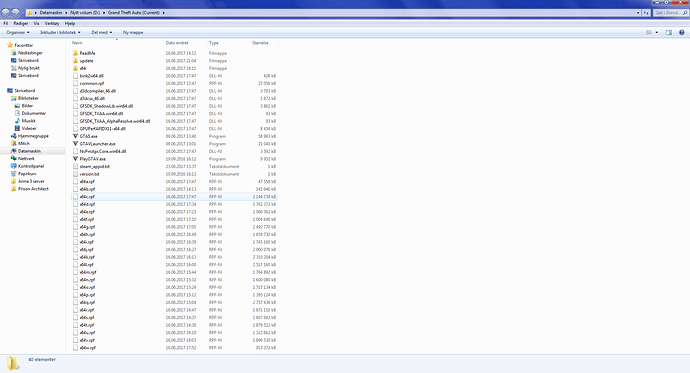The width and height of the screenshot is (690, 373).
Task: Select the x64 folder icon
Action: tap(76, 68)
